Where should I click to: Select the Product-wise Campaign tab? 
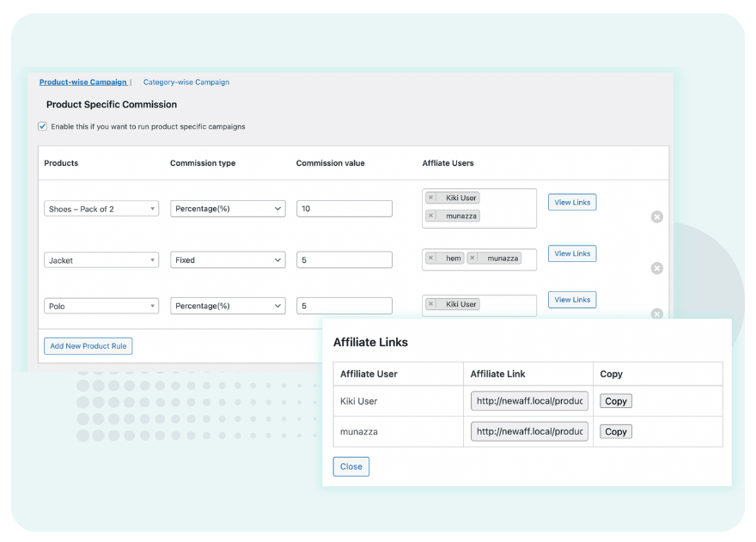point(83,82)
